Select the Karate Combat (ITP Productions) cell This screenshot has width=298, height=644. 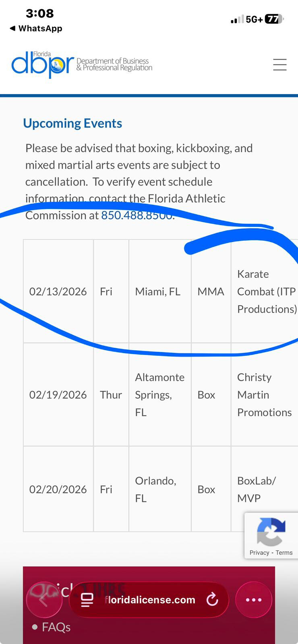click(266, 291)
